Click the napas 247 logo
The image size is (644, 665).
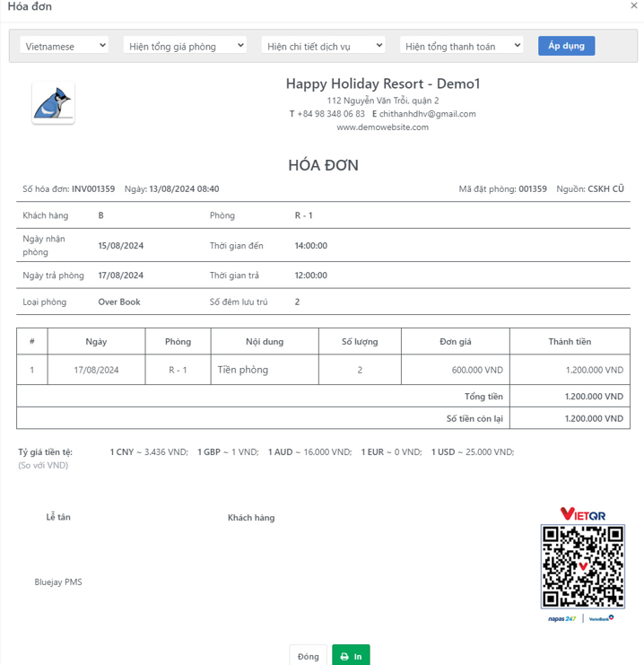[561, 618]
